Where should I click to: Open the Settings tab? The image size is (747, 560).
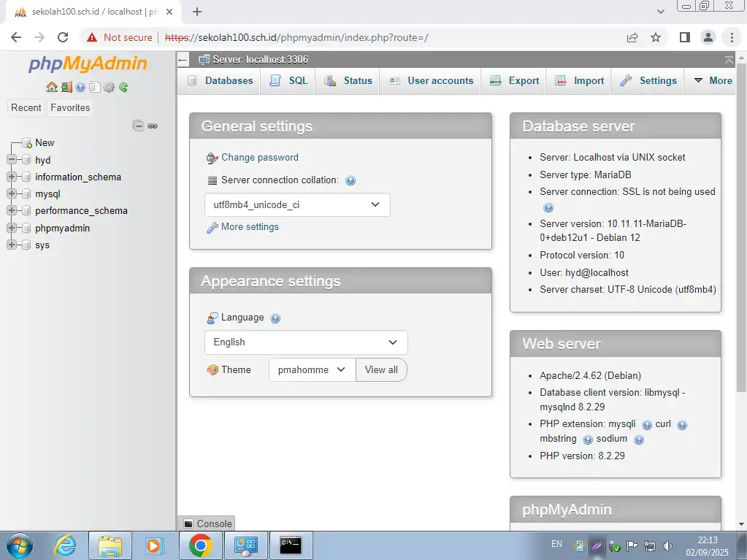point(648,81)
